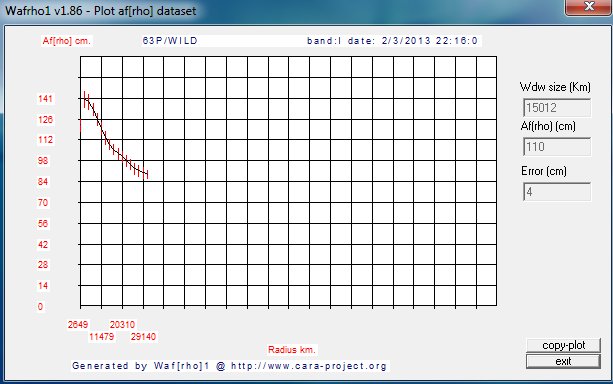613x384 pixels.
Task: Click the cara-project.org URL footer text
Action: click(309, 366)
